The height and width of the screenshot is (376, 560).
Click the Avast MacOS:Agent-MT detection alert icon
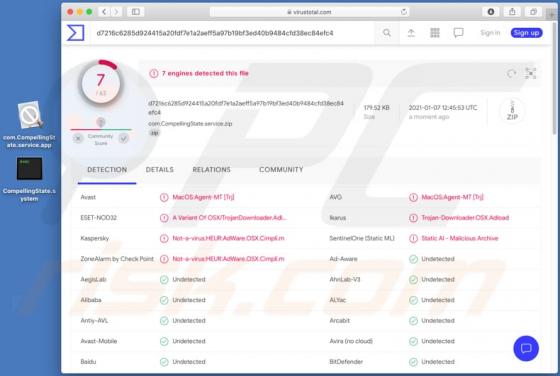point(164,197)
